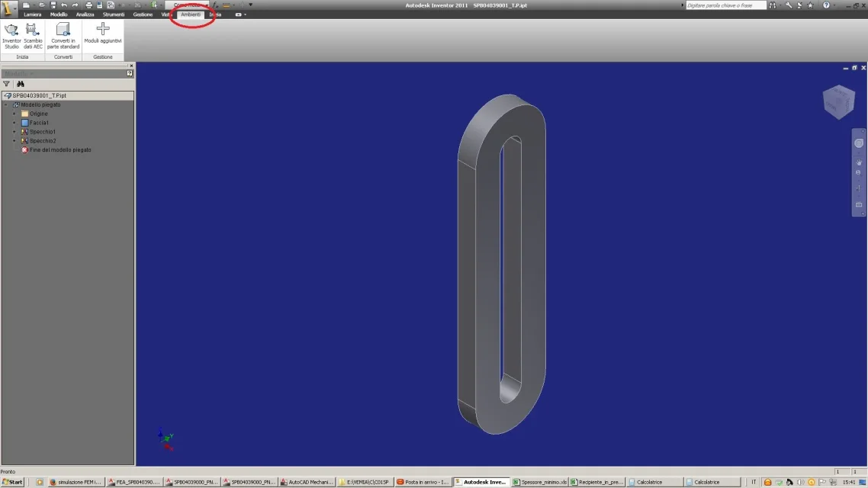Switch to AutoCAD Mechanical in the taskbar
868x488 pixels.
(307, 482)
